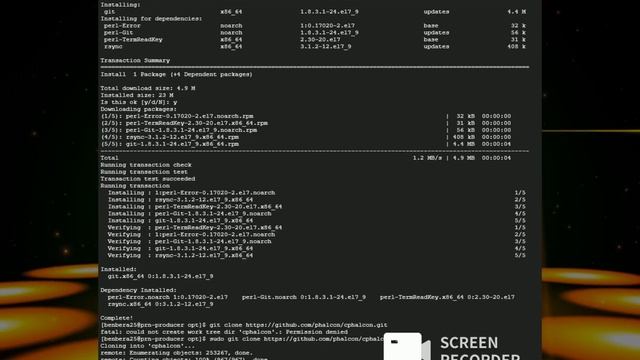Click the 'Installed:' heading
Screen dimensions: 640x360
119,269
